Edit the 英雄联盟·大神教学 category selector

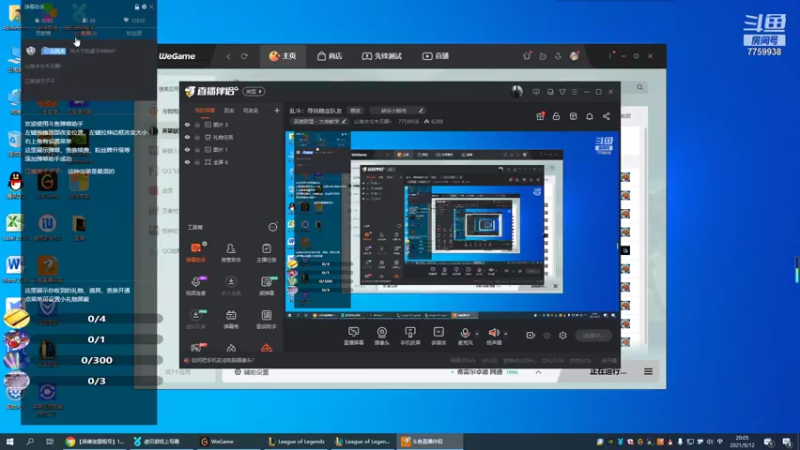pos(320,121)
